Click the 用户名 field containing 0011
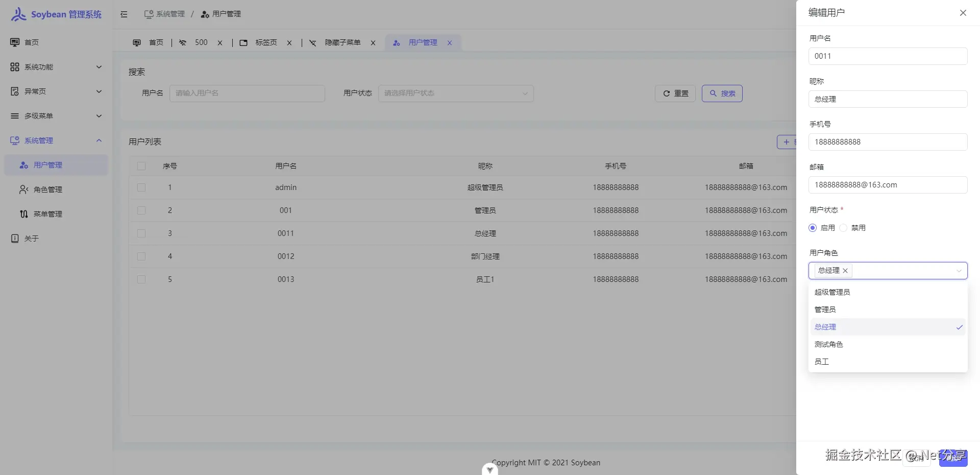The image size is (980, 475). click(888, 56)
